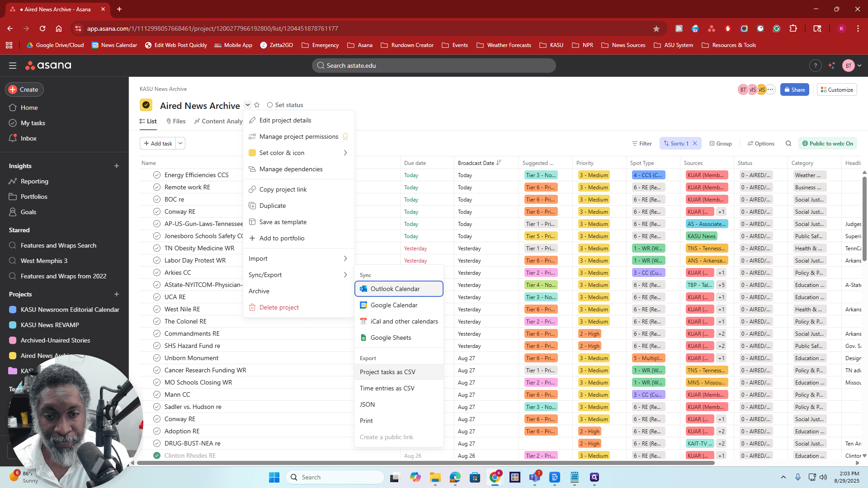
Task: Collapse the project actions chevron menu
Action: click(x=248, y=105)
